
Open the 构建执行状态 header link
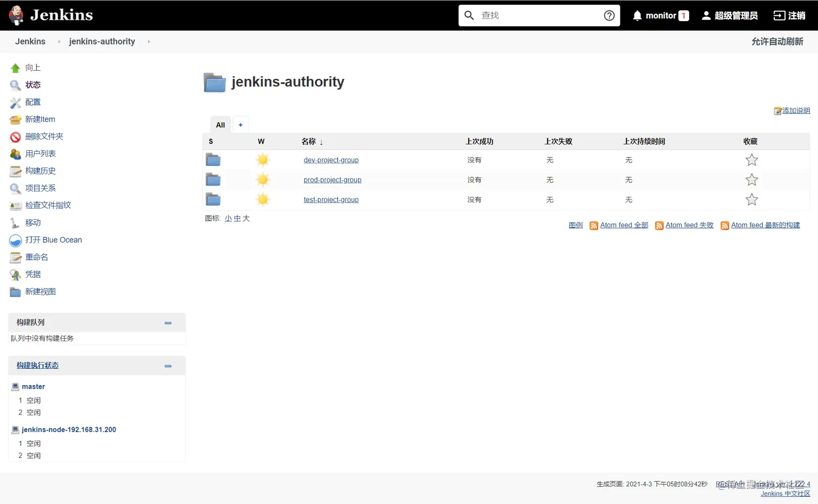tap(37, 366)
